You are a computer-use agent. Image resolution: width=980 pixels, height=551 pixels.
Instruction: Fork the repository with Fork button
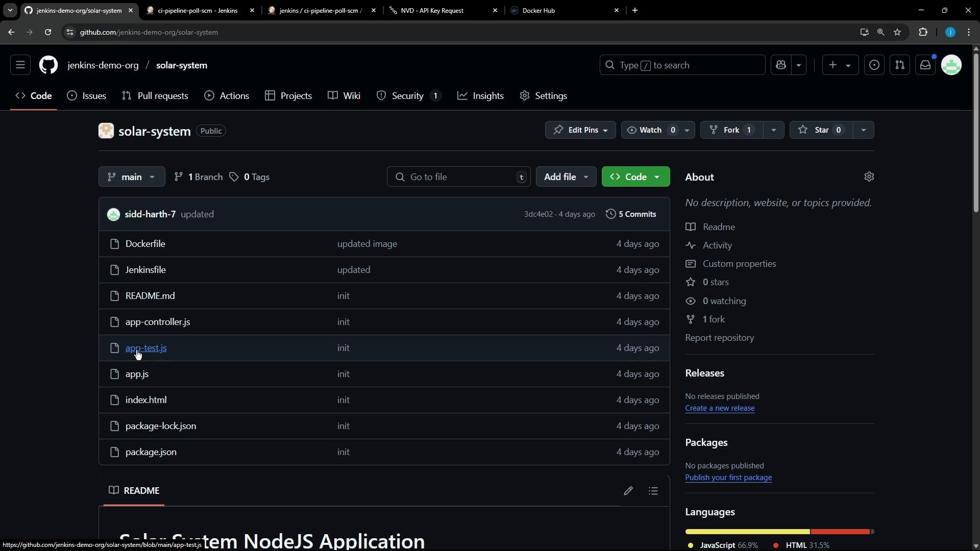click(x=731, y=130)
